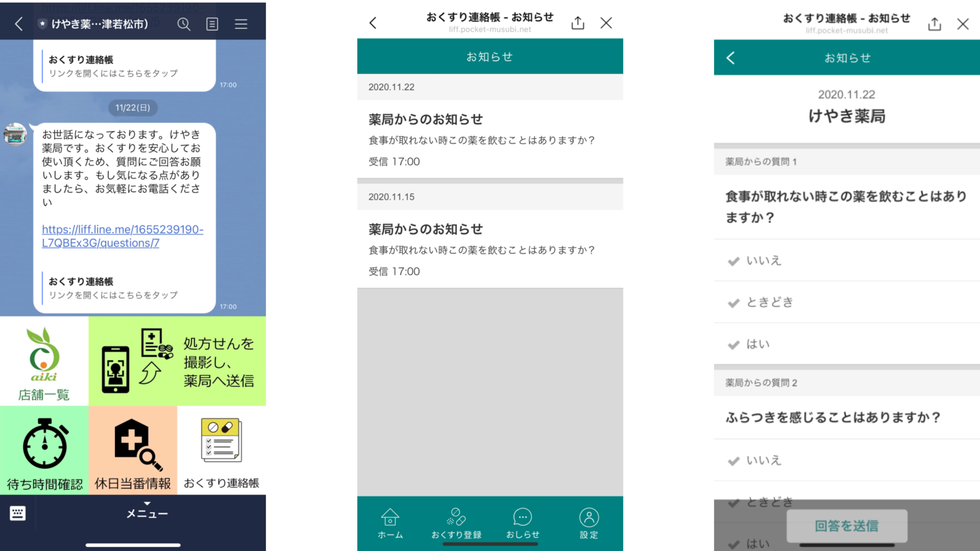
Task: Open the 店舗一覧 aiki logo icon
Action: [x=43, y=354]
